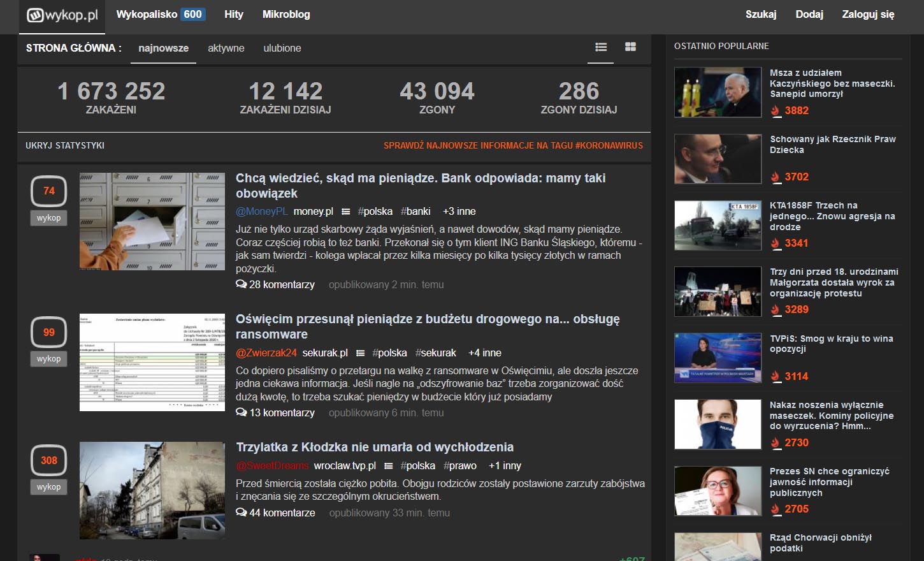This screenshot has width=924, height=561.
Task: Click flame icon next to 2730
Action: [x=776, y=443]
